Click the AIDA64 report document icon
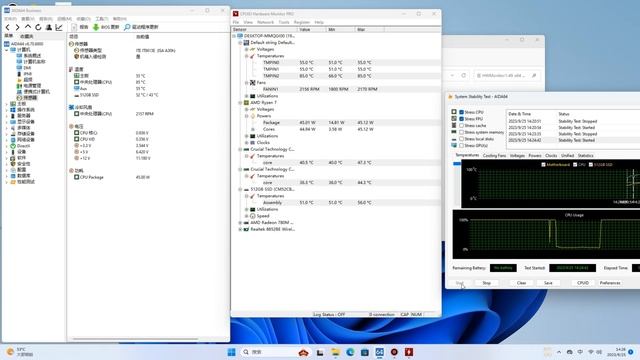The height and width of the screenshot is (360, 640). 74,27
